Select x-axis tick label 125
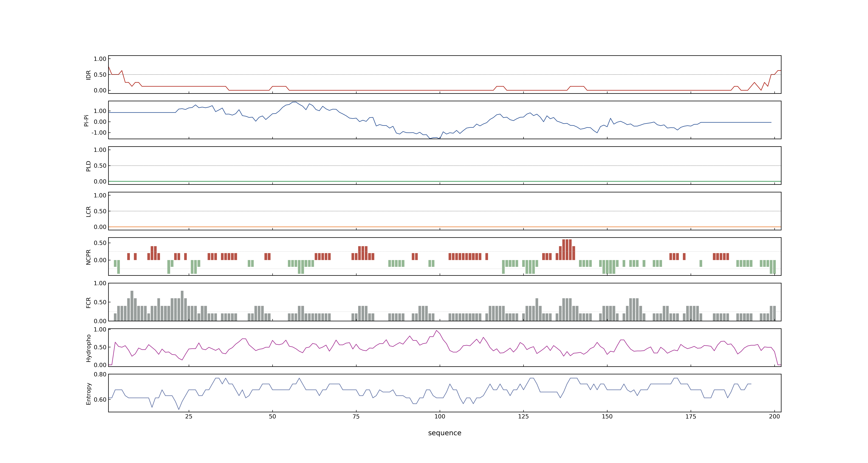 (x=523, y=416)
